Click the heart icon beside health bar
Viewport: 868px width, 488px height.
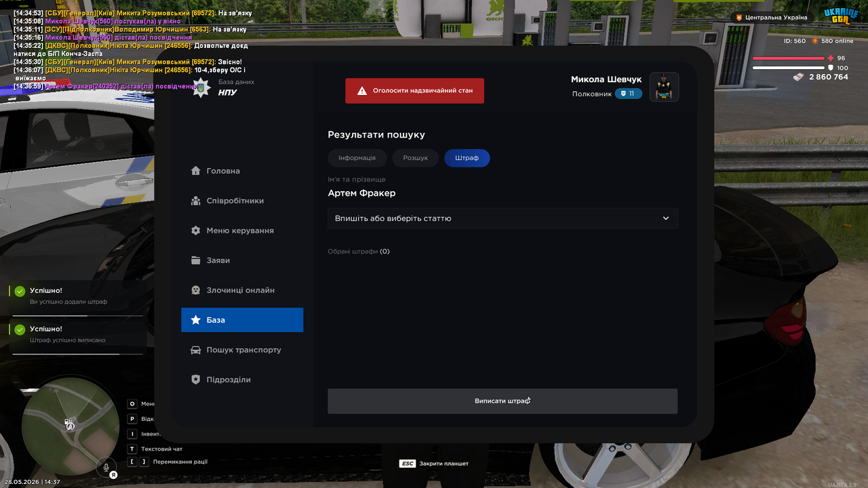(831, 58)
